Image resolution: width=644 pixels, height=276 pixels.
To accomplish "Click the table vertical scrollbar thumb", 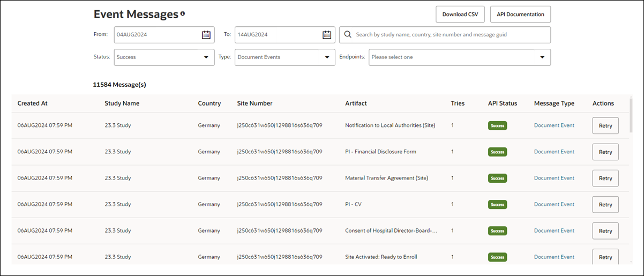I will pyautogui.click(x=631, y=114).
